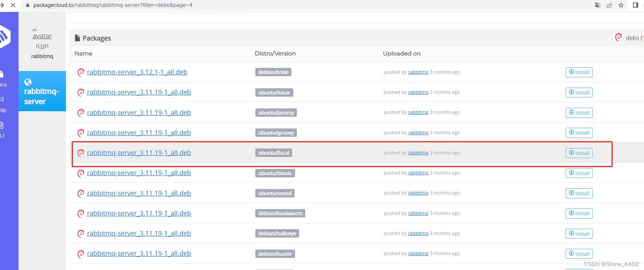Viewport: 644px width, 270px height.
Task: Open rabbitmq uploader link in debian/buster row
Action: (x=418, y=254)
